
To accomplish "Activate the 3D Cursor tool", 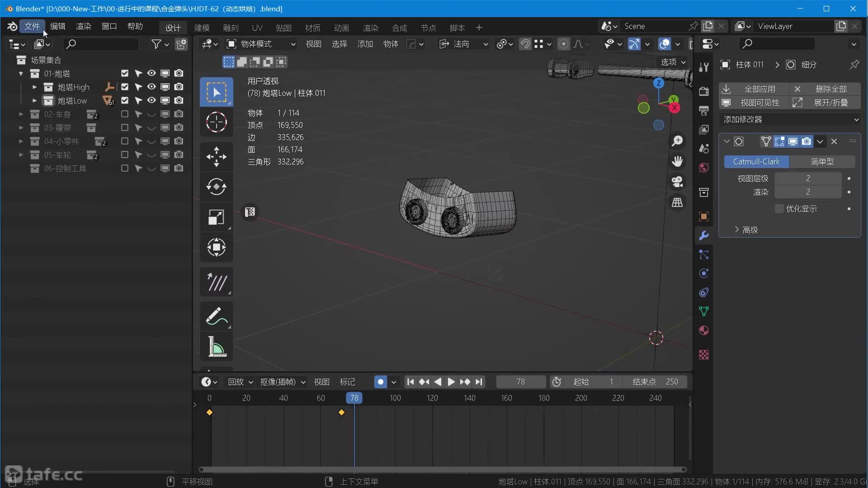I will (x=216, y=122).
